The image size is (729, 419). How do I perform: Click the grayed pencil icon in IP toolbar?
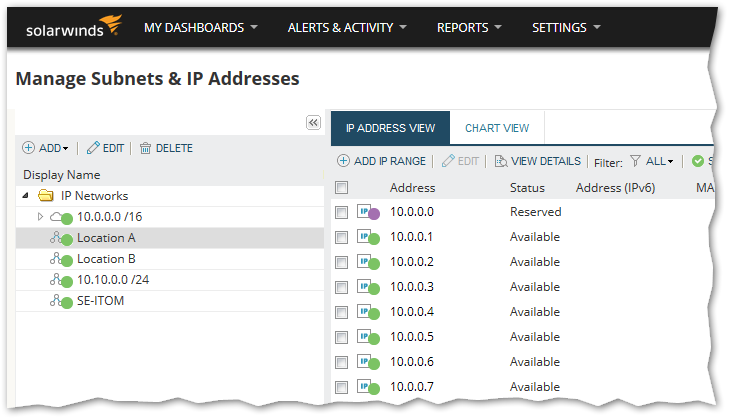point(448,161)
